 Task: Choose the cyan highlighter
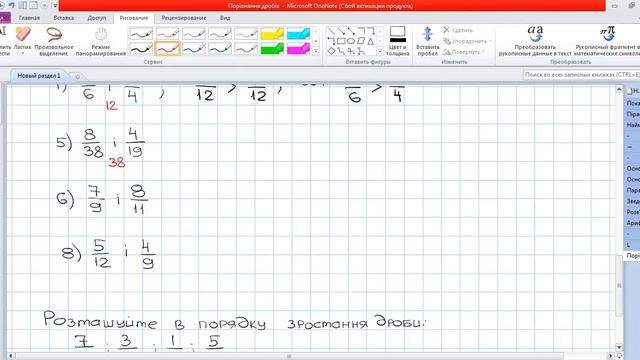pos(298,33)
